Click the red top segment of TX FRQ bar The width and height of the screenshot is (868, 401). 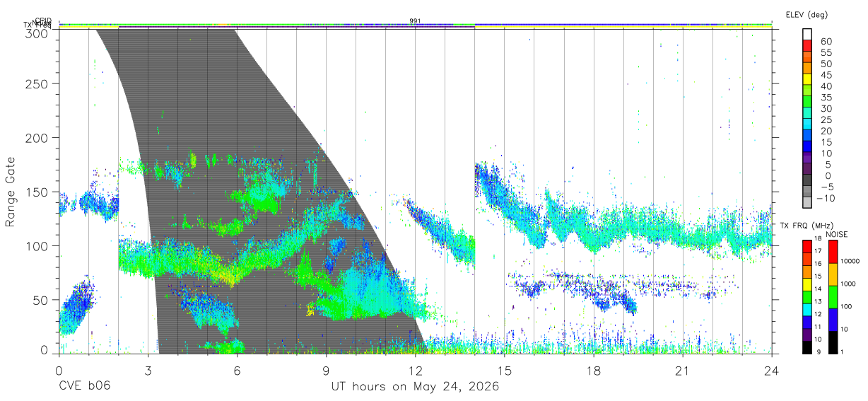[807, 246]
